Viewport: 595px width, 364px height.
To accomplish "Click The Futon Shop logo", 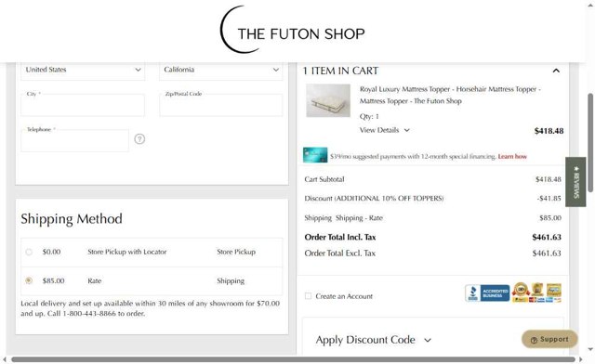I will pyautogui.click(x=293, y=30).
